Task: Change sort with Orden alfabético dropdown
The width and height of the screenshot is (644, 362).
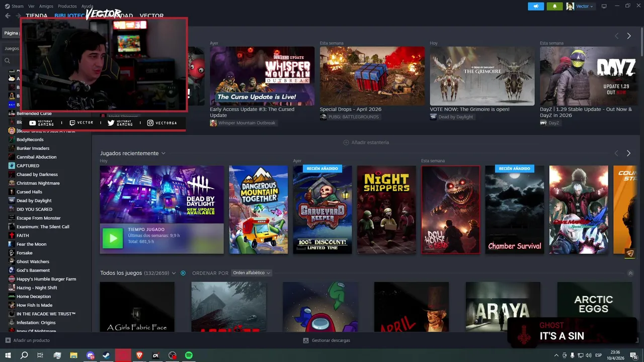Action: pos(252,273)
